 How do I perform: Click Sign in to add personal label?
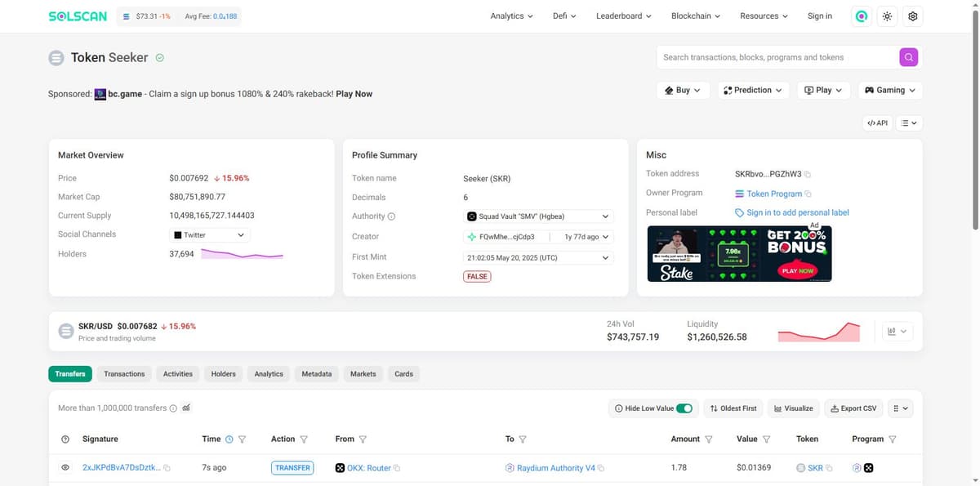click(x=792, y=212)
